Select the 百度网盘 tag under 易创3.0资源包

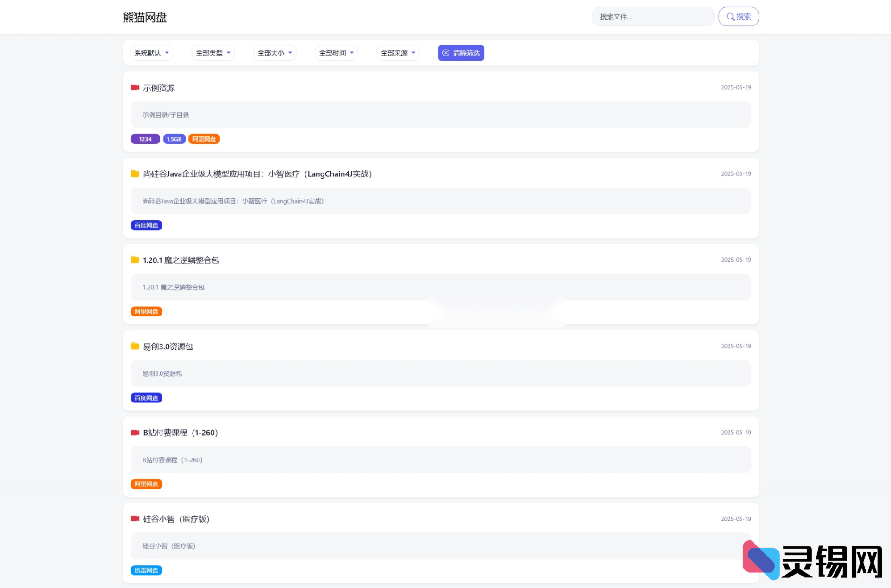pos(146,397)
